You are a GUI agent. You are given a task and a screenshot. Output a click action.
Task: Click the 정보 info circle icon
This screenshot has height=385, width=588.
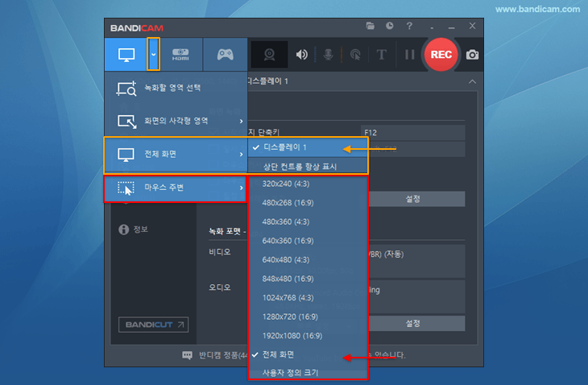[x=123, y=230]
